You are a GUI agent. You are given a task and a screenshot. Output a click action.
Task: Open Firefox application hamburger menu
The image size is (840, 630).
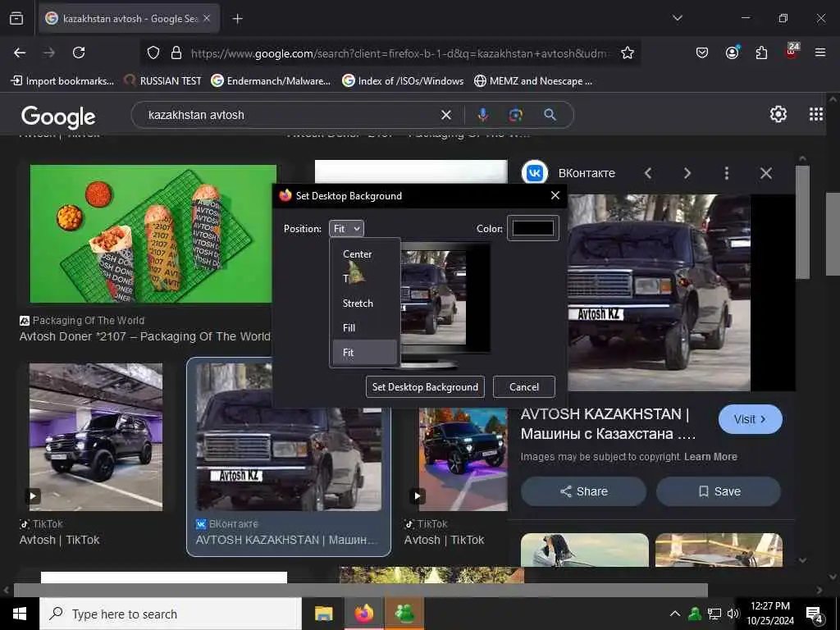820,52
